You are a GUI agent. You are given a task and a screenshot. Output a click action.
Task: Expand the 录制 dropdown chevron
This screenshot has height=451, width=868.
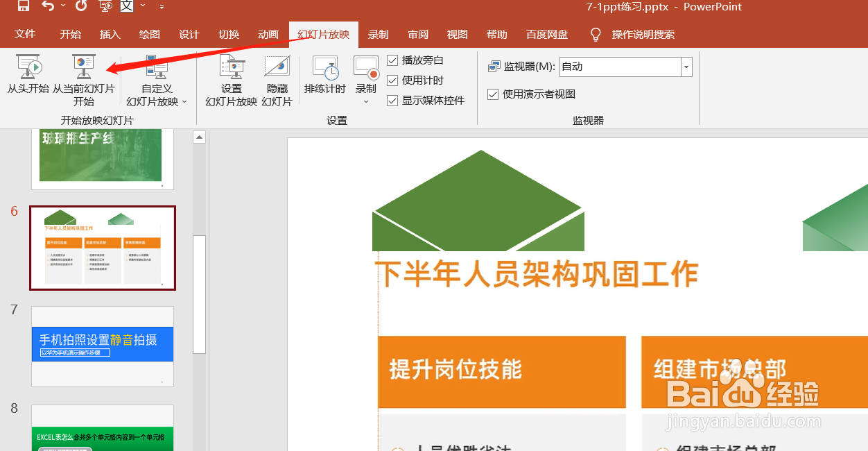tap(366, 101)
